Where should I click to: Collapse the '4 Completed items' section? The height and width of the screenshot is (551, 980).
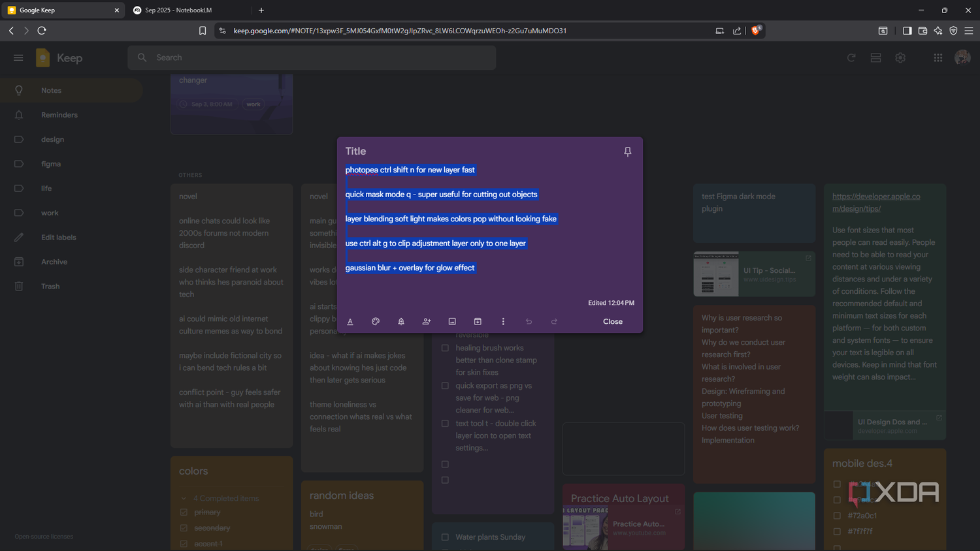click(x=184, y=498)
